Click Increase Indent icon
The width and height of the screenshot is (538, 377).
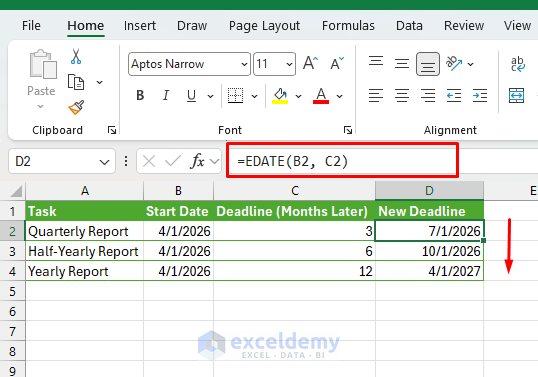(480, 95)
